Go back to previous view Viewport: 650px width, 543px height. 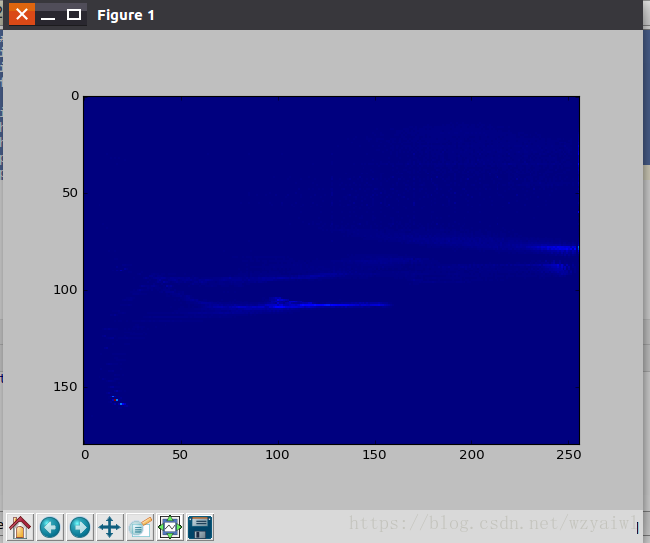point(50,527)
